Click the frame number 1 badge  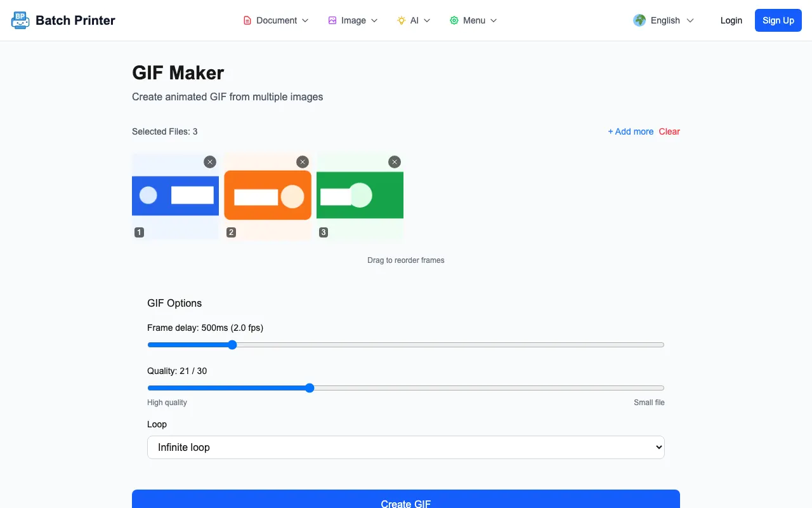(x=139, y=232)
